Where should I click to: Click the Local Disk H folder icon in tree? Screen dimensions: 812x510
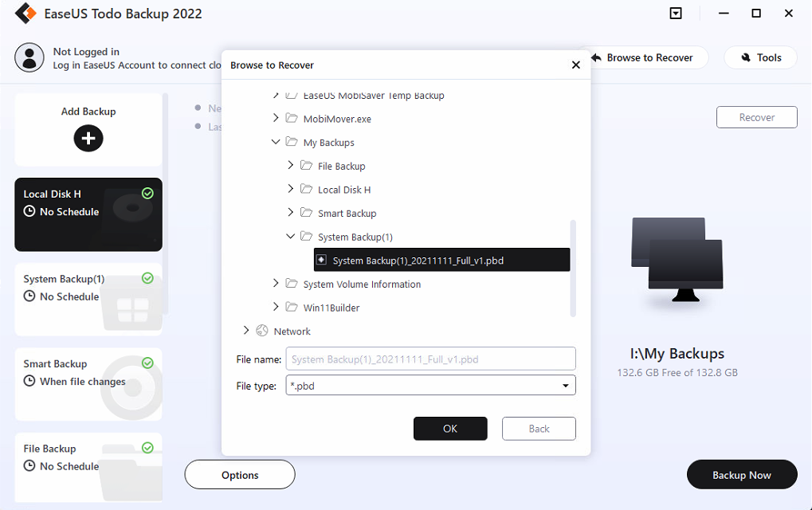point(306,190)
